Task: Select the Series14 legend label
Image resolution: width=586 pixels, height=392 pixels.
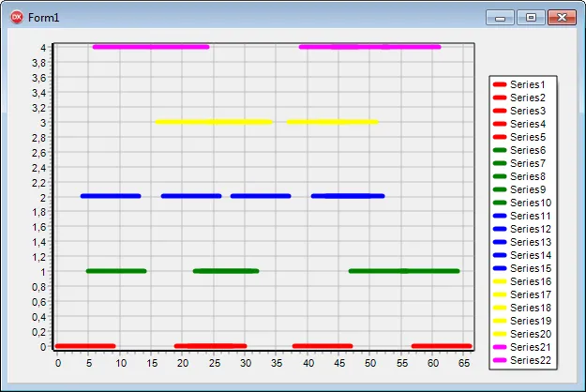Action: coord(531,255)
